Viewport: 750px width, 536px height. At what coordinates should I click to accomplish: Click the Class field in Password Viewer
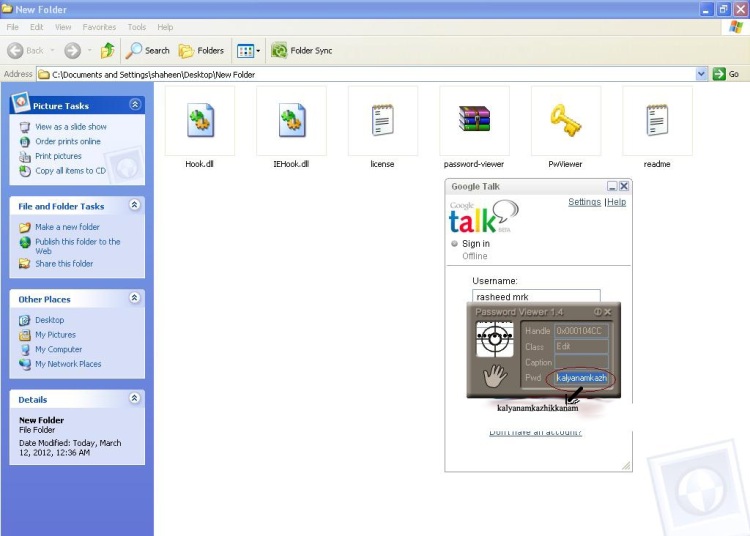point(581,346)
